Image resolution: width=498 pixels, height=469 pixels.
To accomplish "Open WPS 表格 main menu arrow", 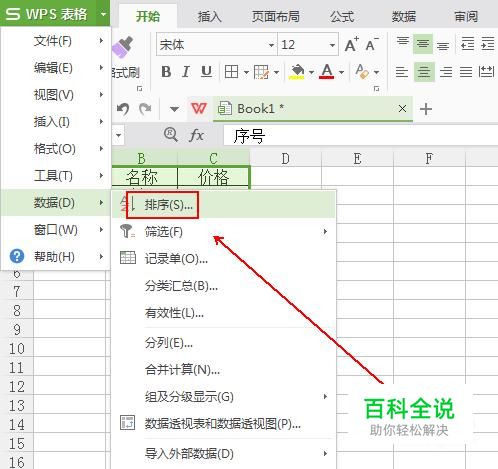I will (103, 14).
